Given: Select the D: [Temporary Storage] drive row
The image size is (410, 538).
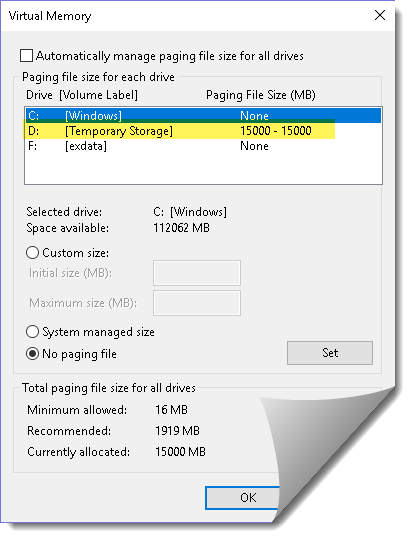Looking at the screenshot, I should tap(203, 131).
